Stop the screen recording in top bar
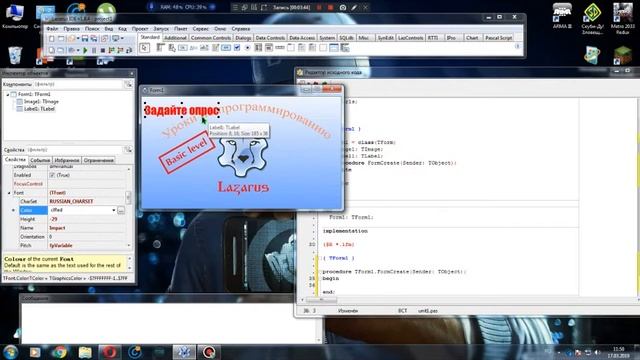This screenshot has height=360, width=640. (x=330, y=7)
